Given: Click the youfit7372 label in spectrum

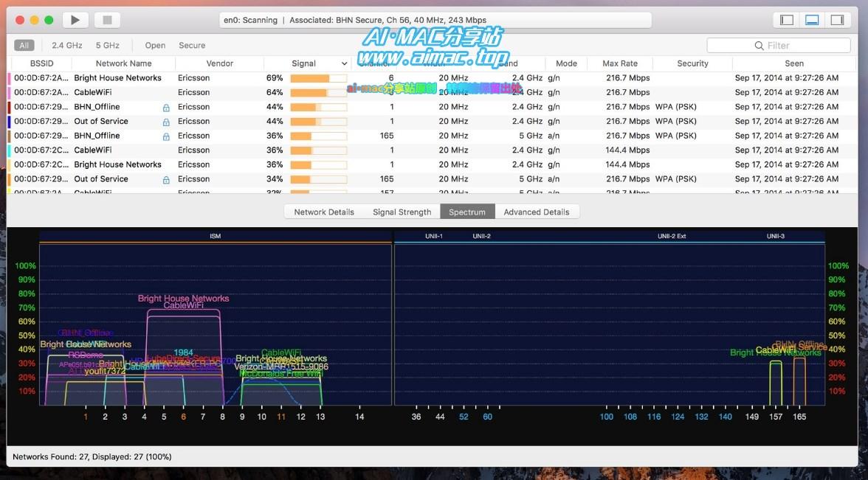Looking at the screenshot, I should pos(105,371).
